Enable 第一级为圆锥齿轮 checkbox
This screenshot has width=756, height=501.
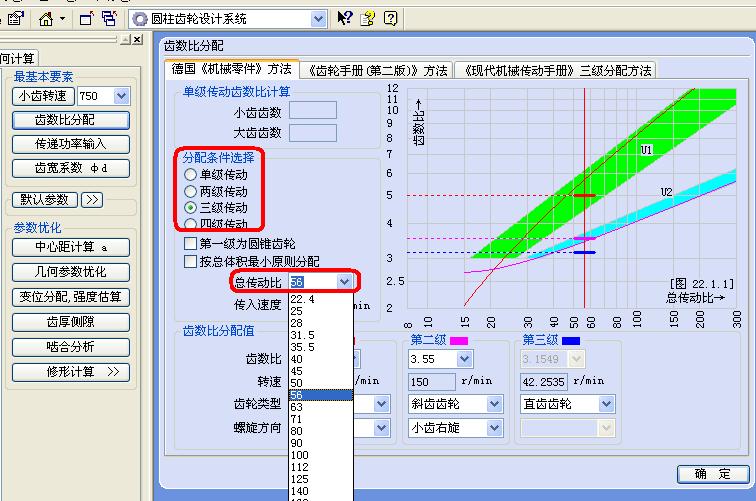pos(191,244)
